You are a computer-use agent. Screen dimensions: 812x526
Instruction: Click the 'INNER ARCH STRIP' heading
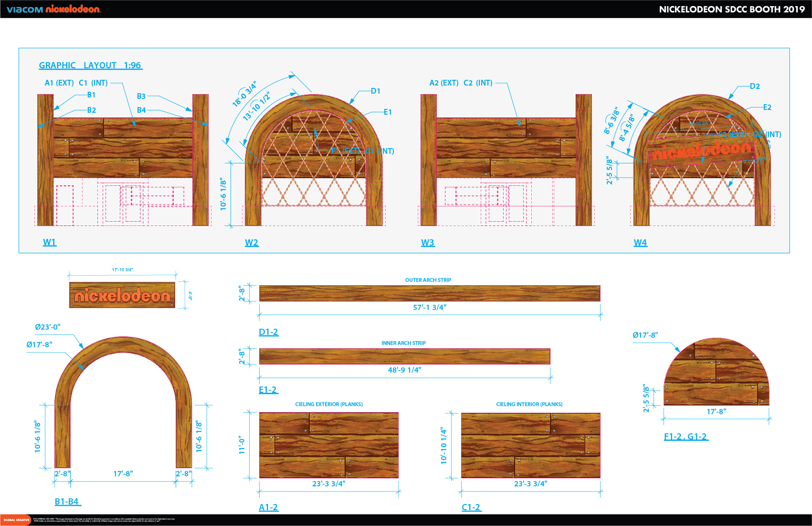(x=403, y=343)
